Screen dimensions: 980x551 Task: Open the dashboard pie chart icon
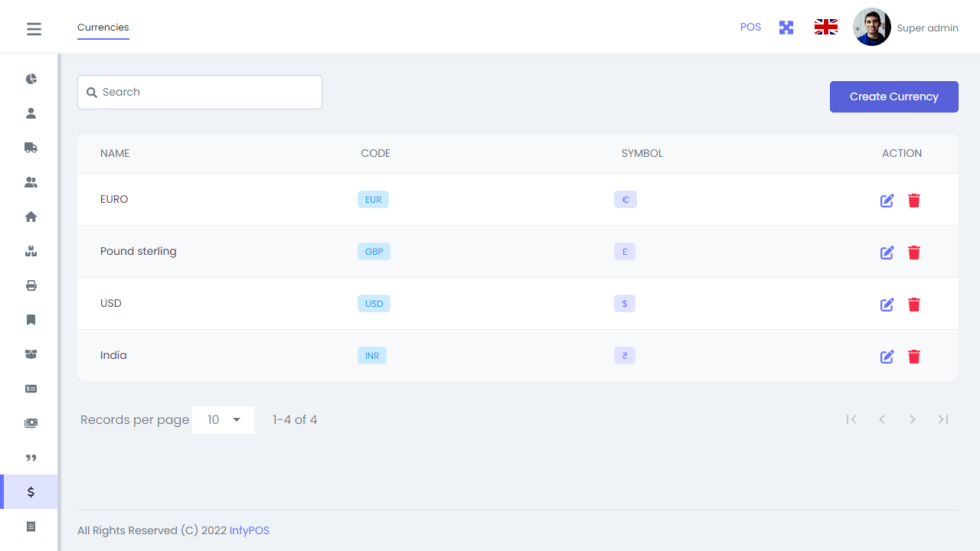pos(31,79)
